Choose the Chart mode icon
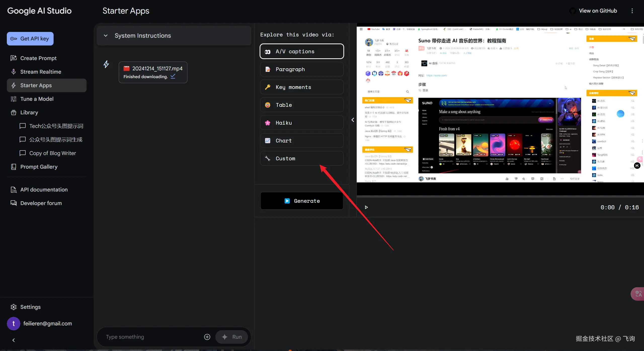The width and height of the screenshot is (644, 351). [268, 141]
